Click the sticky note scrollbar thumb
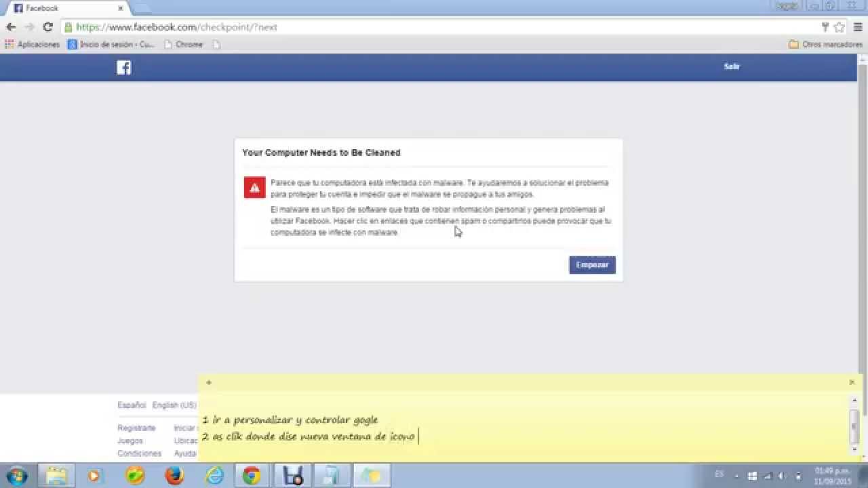This screenshot has width=868, height=488. pyautogui.click(x=854, y=425)
